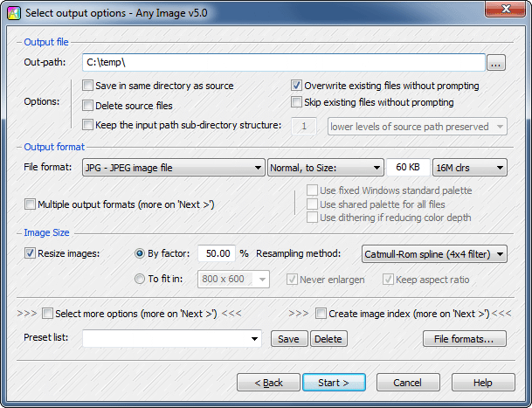Select the By factor radio button
The height and width of the screenshot is (408, 532).
[x=140, y=253]
